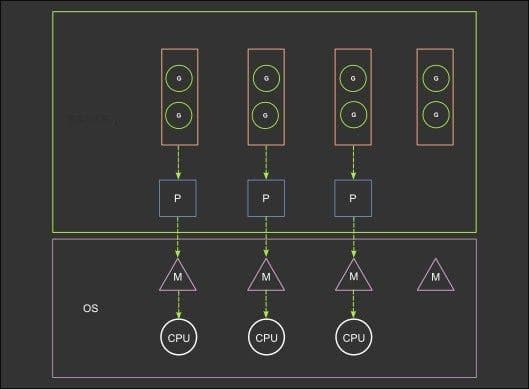Screen dimensions: 529x389
Task: Click the upper G circle in second queue
Action: click(x=266, y=78)
